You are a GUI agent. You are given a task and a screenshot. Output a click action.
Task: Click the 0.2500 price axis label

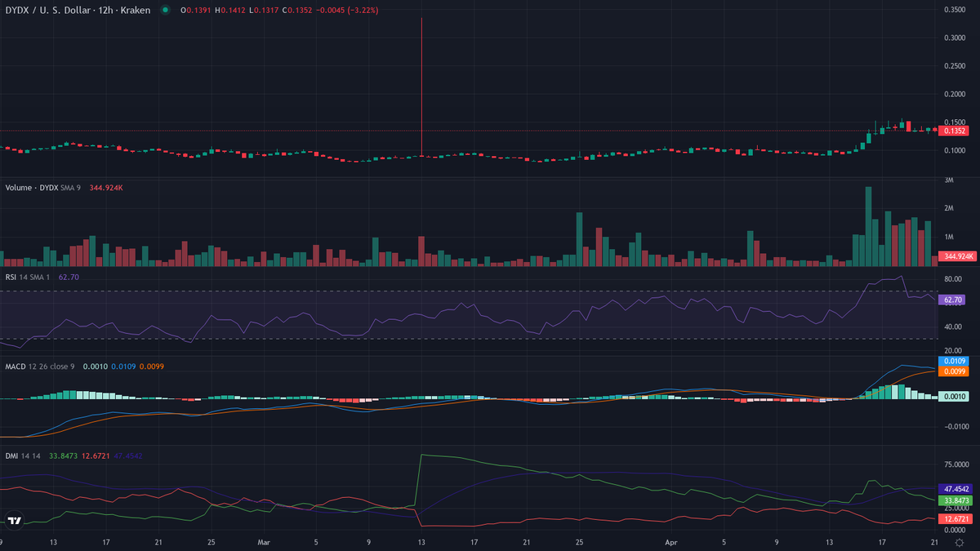click(954, 66)
